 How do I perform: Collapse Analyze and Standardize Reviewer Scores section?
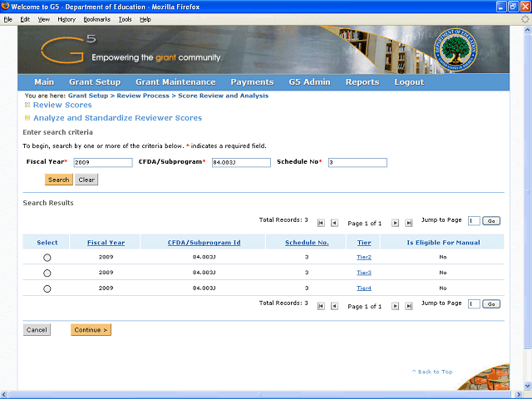point(27,118)
